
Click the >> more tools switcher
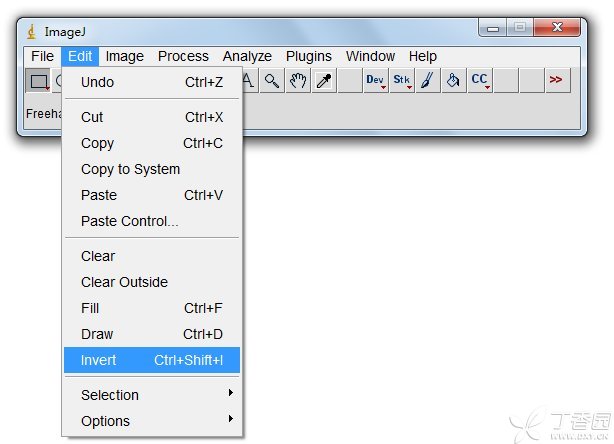tap(557, 81)
